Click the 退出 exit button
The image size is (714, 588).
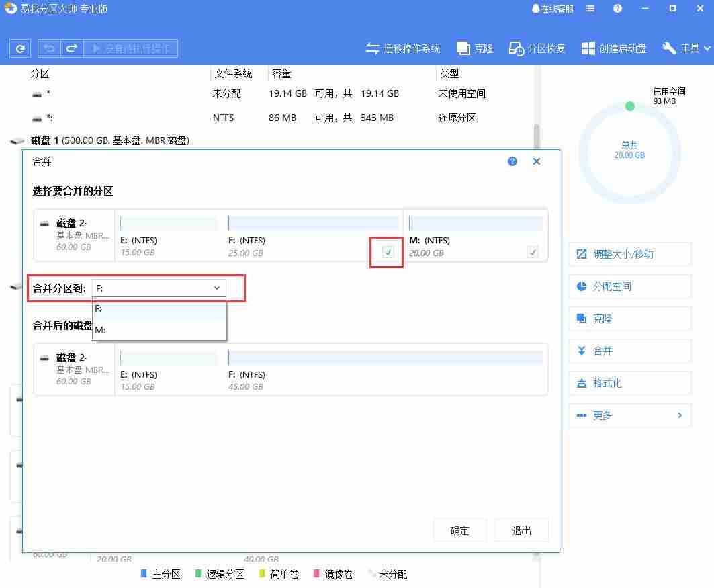tap(521, 530)
